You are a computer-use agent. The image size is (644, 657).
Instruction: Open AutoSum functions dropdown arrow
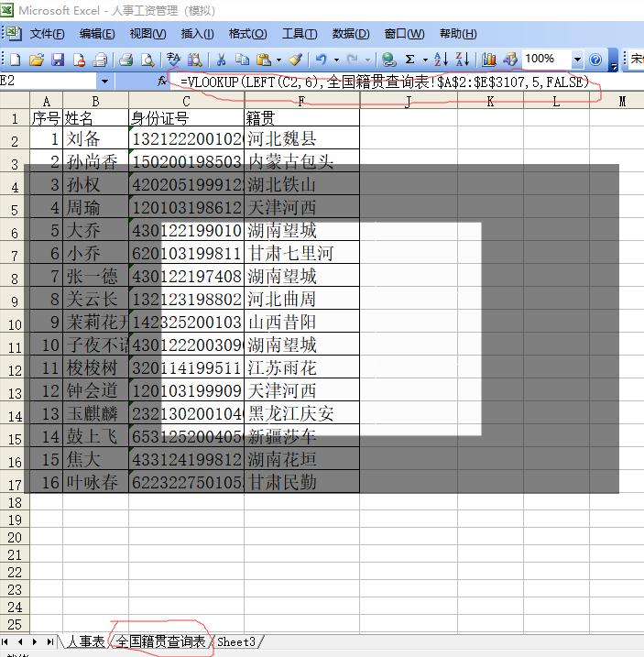(x=425, y=60)
